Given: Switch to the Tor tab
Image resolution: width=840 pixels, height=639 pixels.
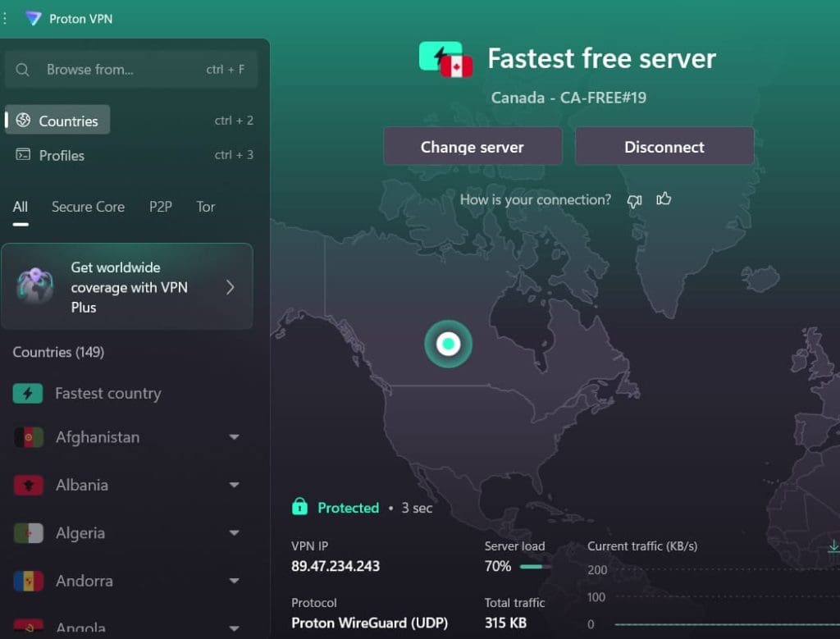Looking at the screenshot, I should tap(206, 207).
